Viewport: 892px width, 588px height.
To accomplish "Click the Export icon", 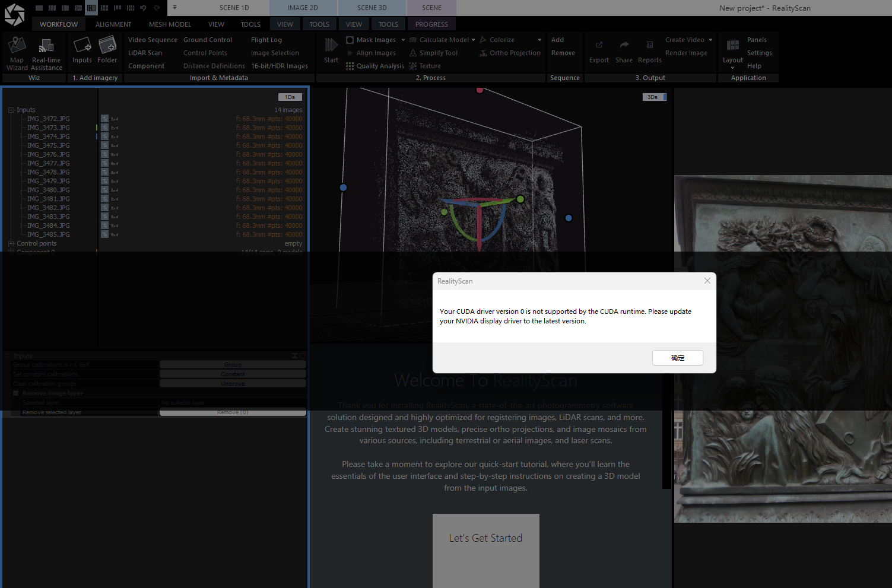I will click(x=599, y=45).
